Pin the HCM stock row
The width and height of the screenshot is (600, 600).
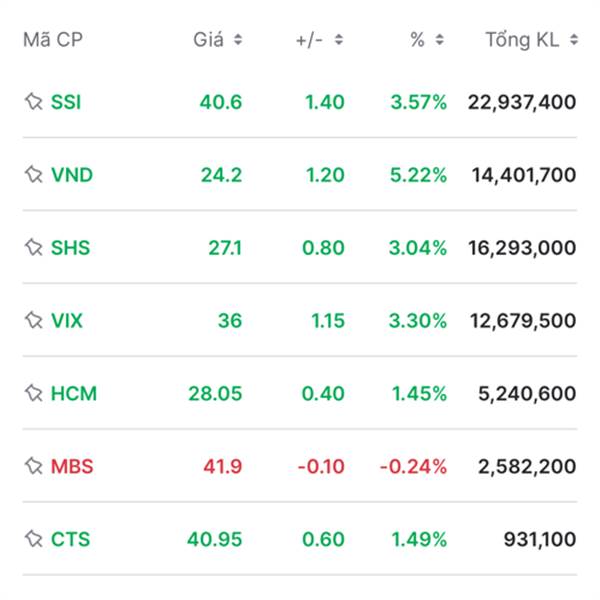click(x=34, y=393)
